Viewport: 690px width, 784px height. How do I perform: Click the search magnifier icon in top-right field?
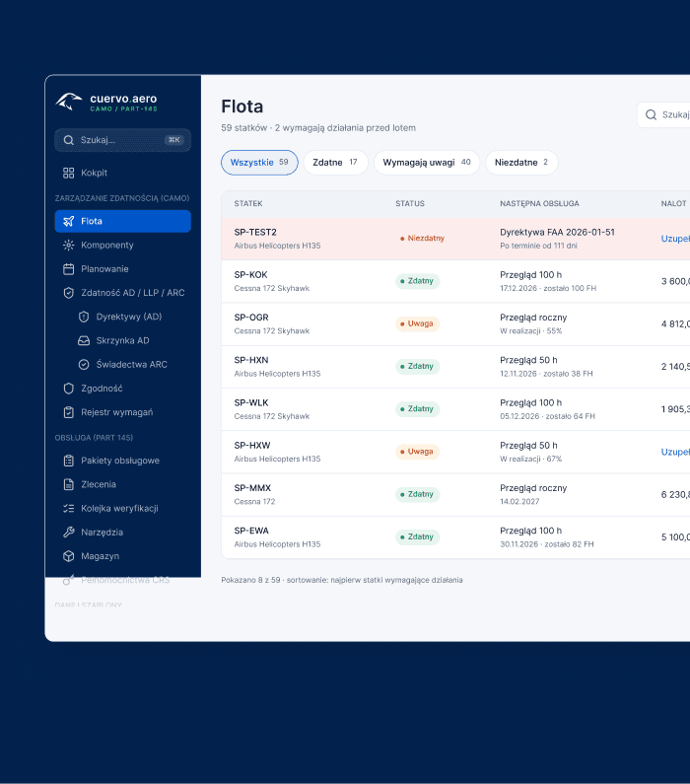click(x=651, y=115)
